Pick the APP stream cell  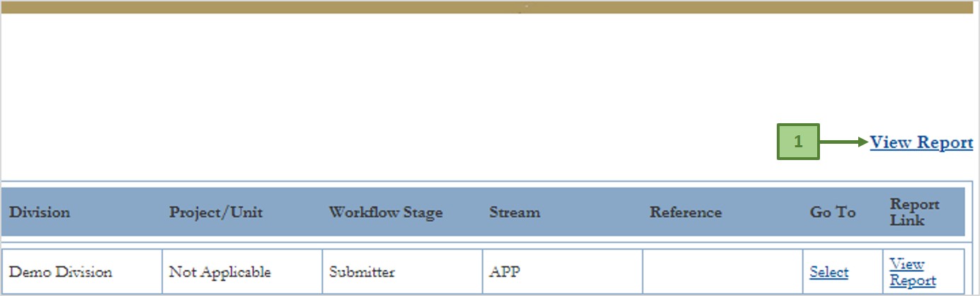[504, 273]
